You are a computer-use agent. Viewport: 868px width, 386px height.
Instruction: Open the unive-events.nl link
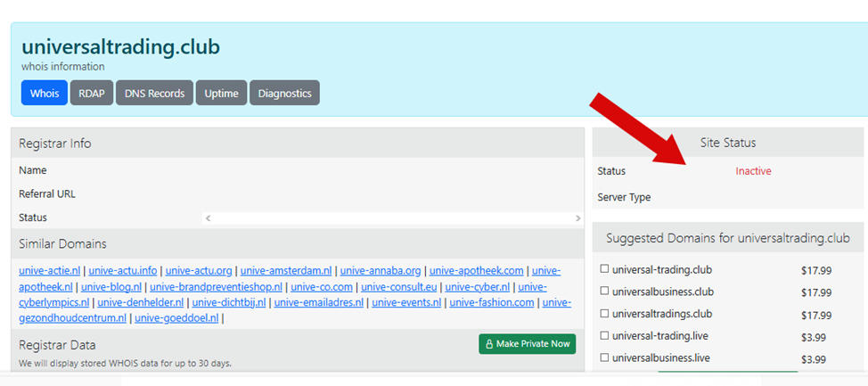click(407, 302)
